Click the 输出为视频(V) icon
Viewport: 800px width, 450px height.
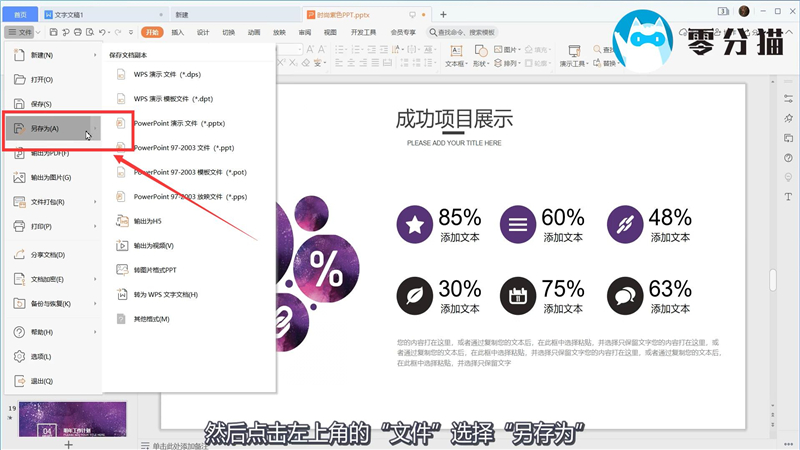121,245
